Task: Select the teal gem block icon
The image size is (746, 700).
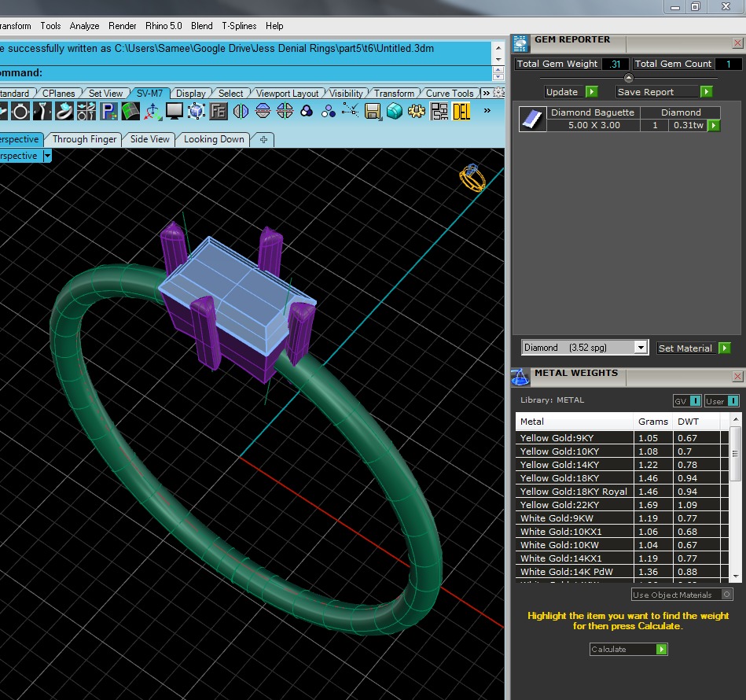Action: pyautogui.click(x=395, y=112)
